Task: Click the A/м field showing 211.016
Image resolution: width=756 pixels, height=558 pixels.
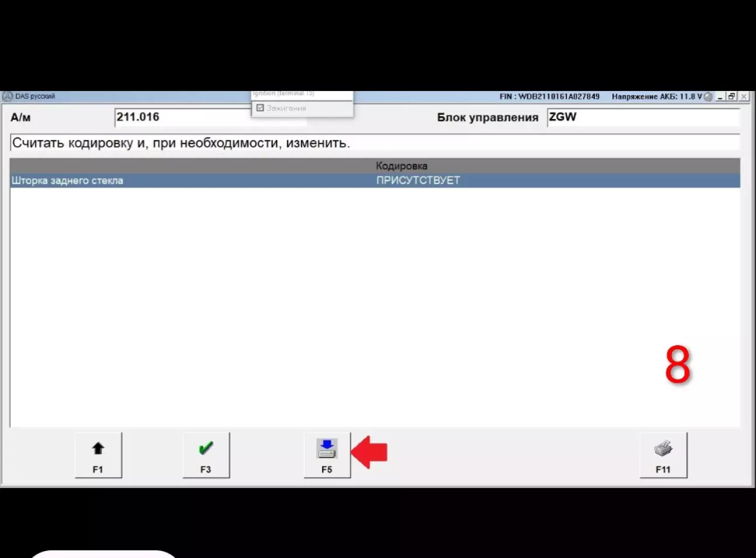Action: pos(182,117)
